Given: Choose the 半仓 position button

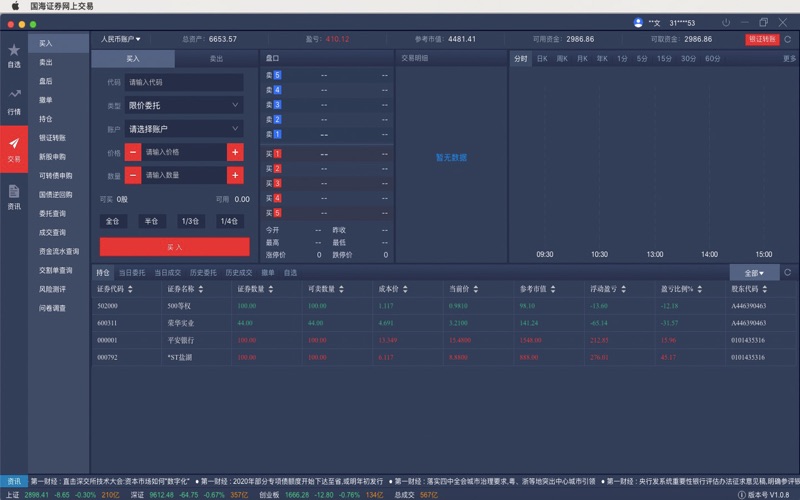Looking at the screenshot, I should (152, 221).
